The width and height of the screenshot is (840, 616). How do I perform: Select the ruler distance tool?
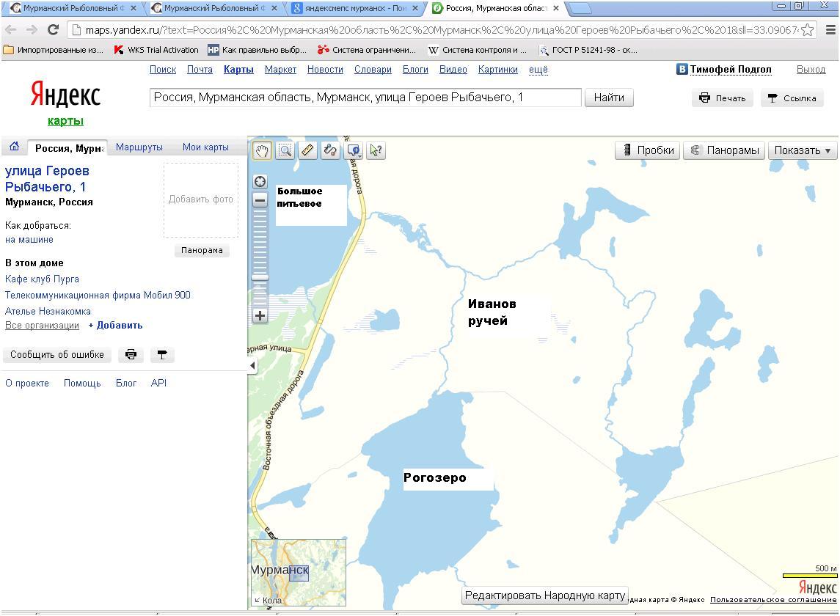click(x=307, y=150)
